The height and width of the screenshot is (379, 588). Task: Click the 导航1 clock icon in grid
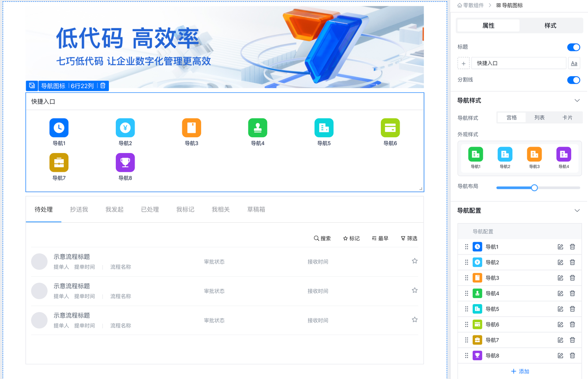59,128
